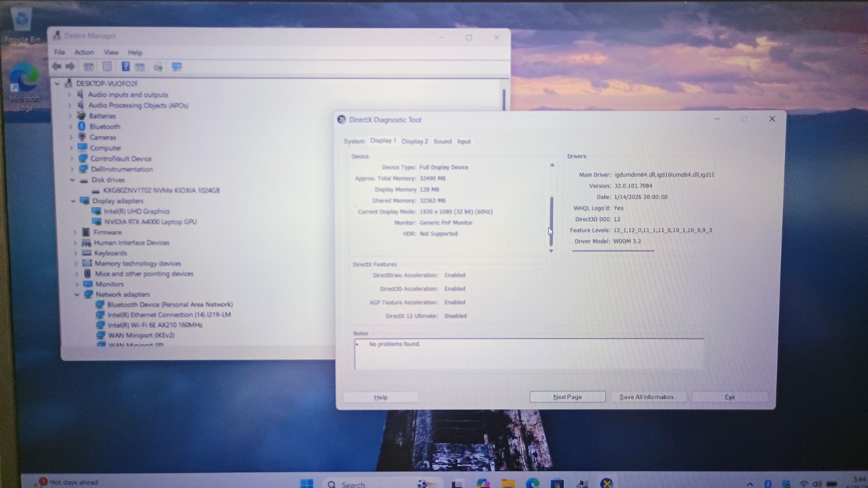Click the Forward arrow in Device Manager toolbar
This screenshot has width=868, height=488.
[70, 67]
